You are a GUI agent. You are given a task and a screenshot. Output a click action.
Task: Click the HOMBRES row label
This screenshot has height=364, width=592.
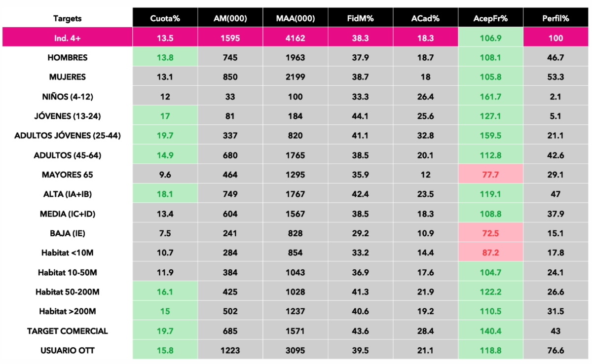68,58
